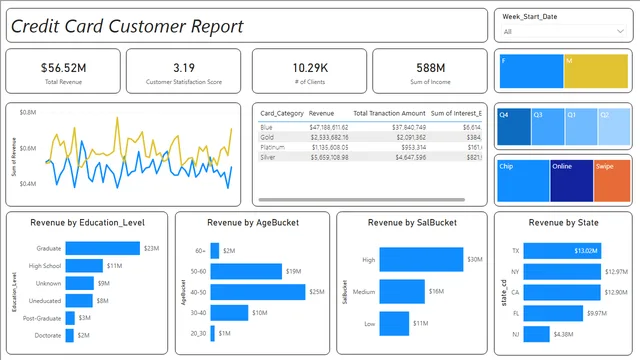640x360 pixels.
Task: Click the 20-30 age bucket bar
Action: (213, 333)
